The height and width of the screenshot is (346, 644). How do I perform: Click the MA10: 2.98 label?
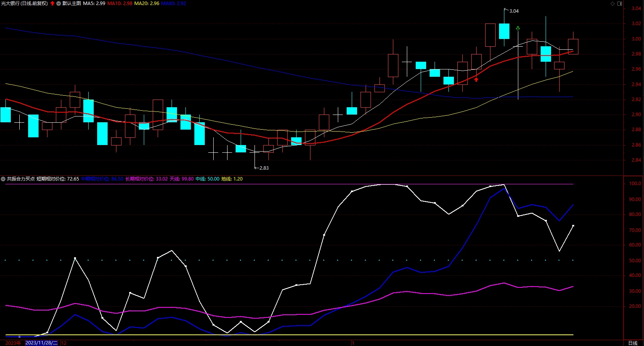coord(120,3)
